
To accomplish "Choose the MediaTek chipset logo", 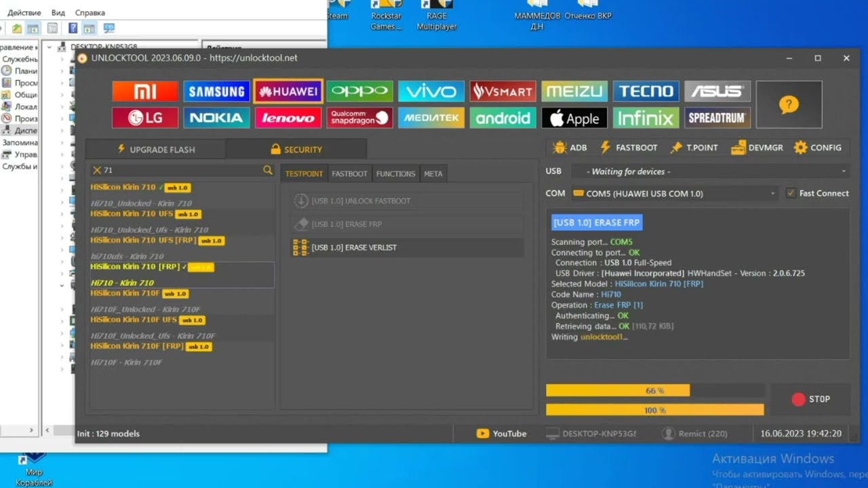I will (431, 118).
